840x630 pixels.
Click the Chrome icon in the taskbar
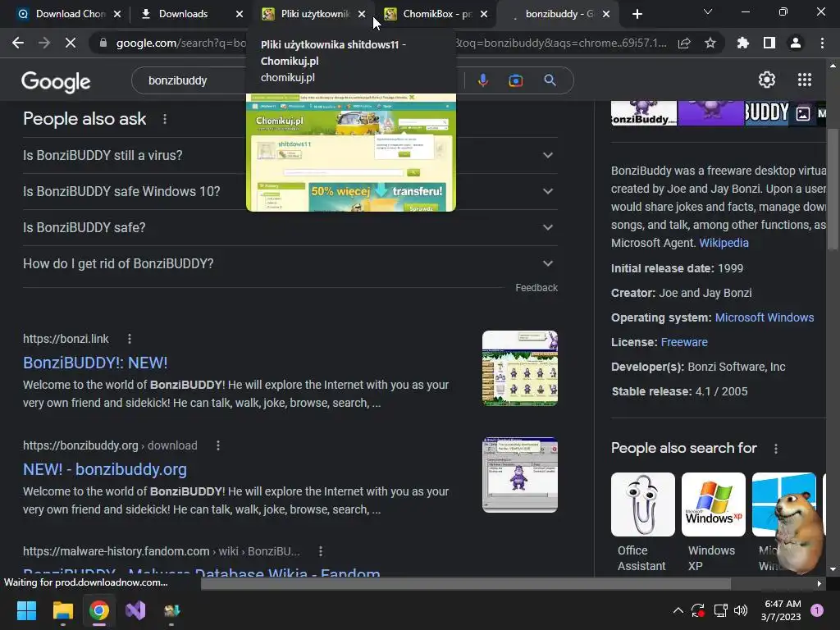pyautogui.click(x=99, y=610)
